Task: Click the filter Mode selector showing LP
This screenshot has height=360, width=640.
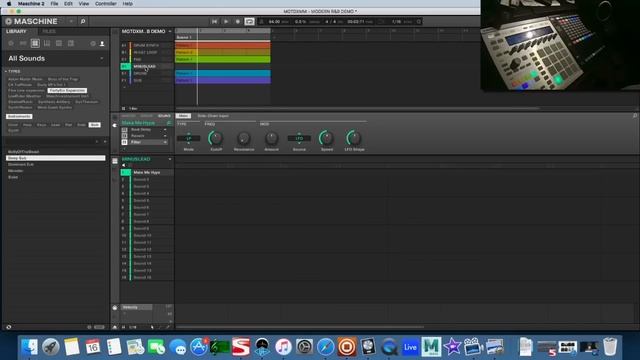Action: (x=189, y=138)
